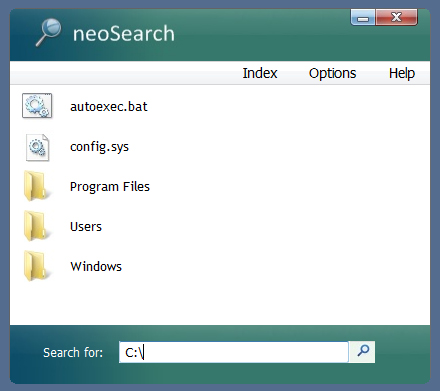
Task: Select the config.sys result name
Action: 99,147
